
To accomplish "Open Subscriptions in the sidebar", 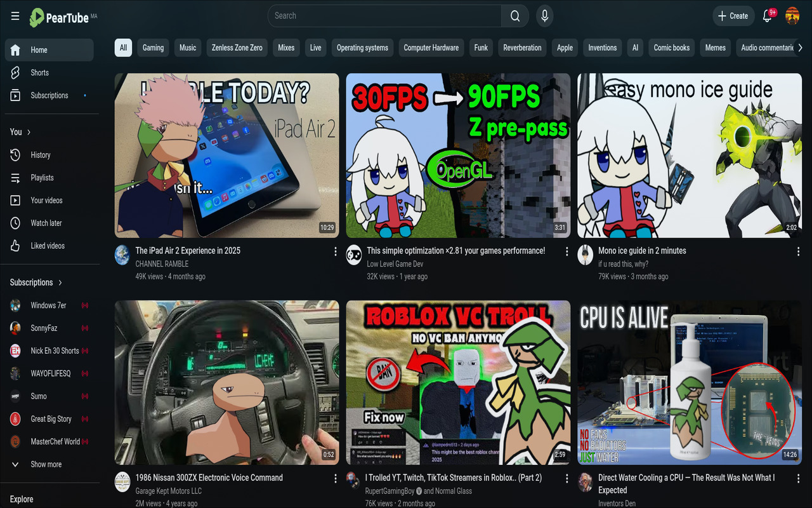I will click(x=49, y=95).
